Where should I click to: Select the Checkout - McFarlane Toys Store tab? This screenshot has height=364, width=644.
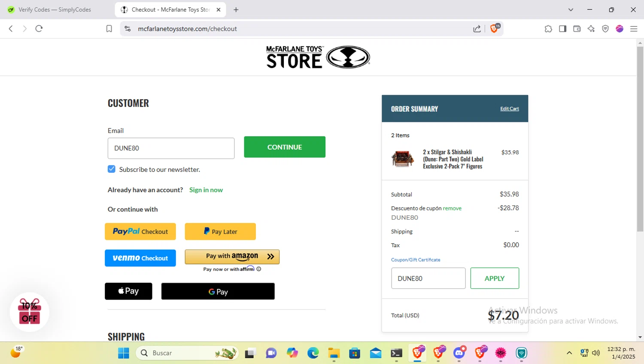click(x=171, y=9)
